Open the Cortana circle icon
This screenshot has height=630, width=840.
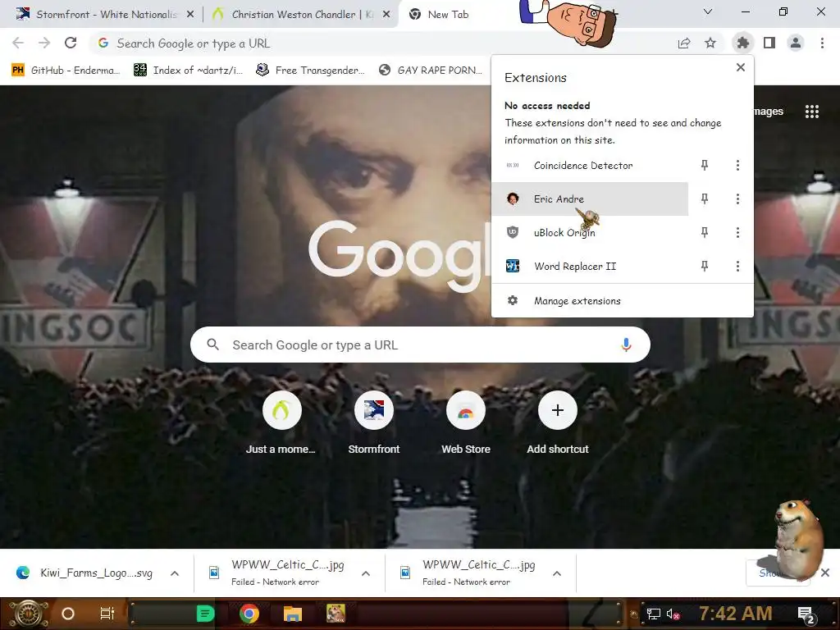pos(68,614)
